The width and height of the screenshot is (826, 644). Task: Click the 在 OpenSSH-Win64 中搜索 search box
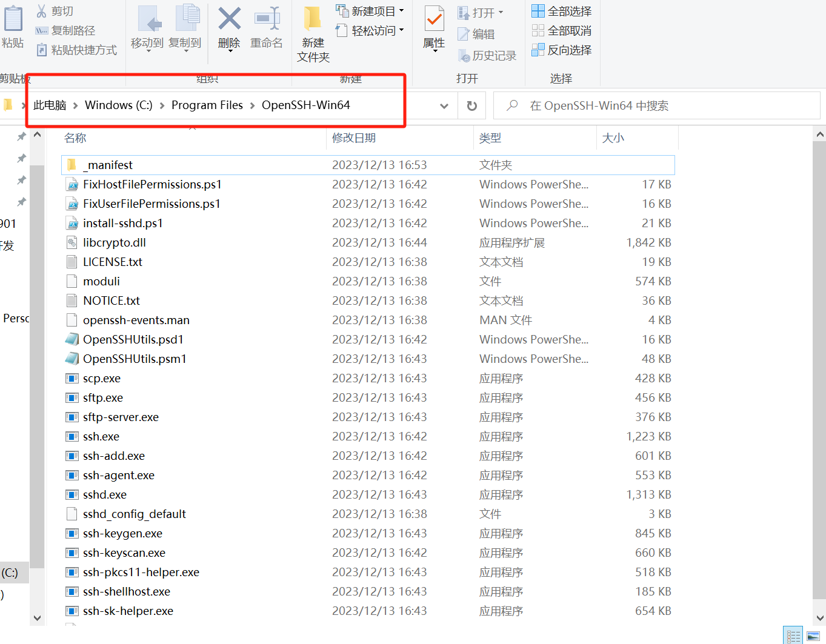point(657,106)
